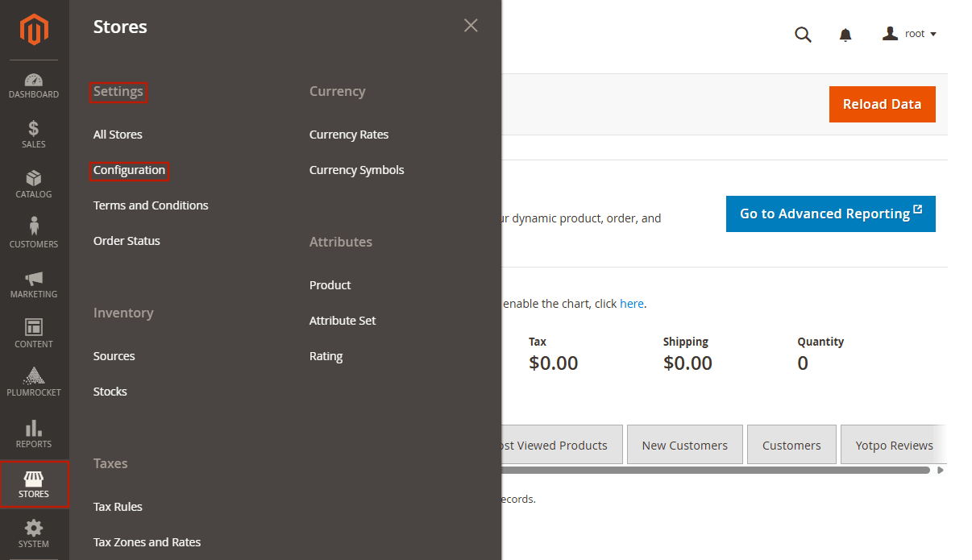Click the Inventory section heading
The width and height of the screenshot is (972, 560).
[x=123, y=313]
